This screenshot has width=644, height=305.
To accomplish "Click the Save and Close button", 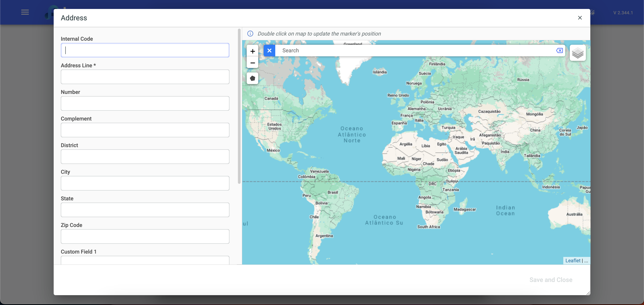I will 551,280.
